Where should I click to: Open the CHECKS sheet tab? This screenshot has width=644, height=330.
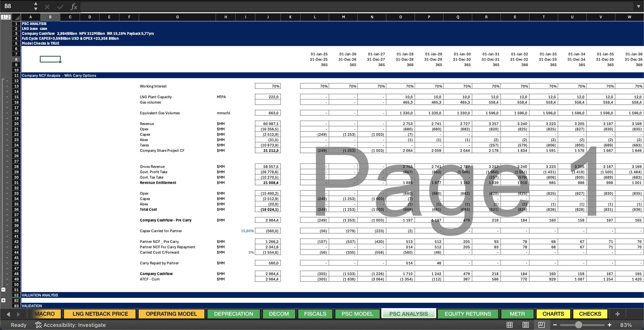[590, 314]
